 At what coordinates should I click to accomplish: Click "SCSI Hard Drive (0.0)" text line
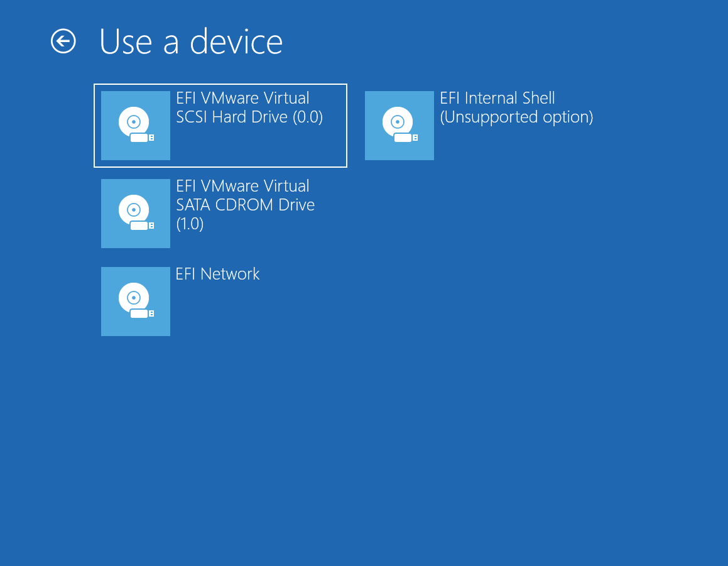pyautogui.click(x=249, y=117)
